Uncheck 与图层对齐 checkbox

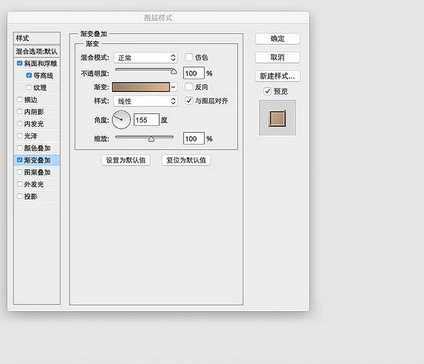[x=189, y=100]
